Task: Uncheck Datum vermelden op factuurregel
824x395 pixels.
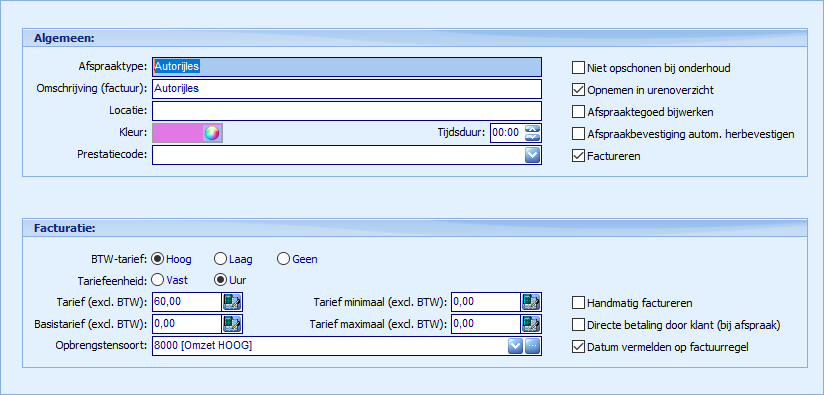Action: click(x=578, y=347)
